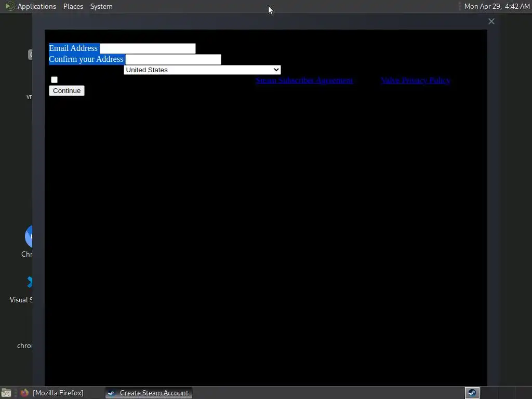This screenshot has height=399, width=532.
Task: Click the Continue button
Action: point(66,90)
